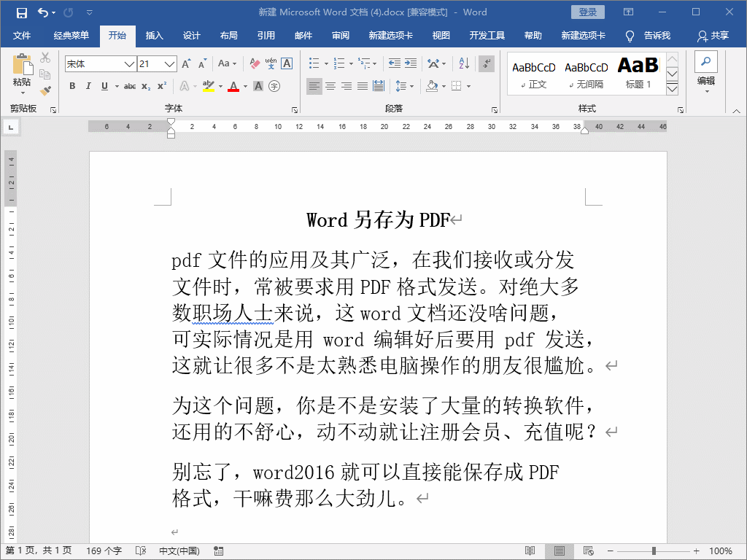Toggle show/hide paragraph marks
Image resolution: width=747 pixels, height=560 pixels.
click(x=487, y=63)
